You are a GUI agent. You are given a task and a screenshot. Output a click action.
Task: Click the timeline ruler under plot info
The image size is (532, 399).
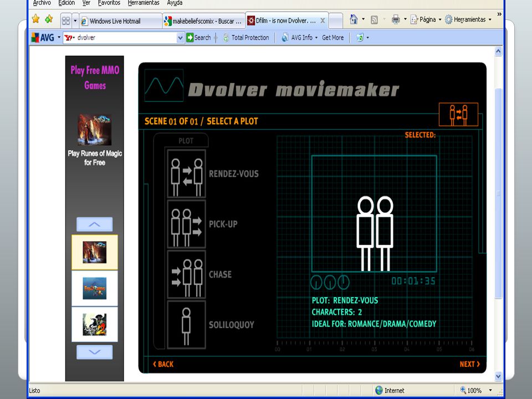tap(375, 346)
